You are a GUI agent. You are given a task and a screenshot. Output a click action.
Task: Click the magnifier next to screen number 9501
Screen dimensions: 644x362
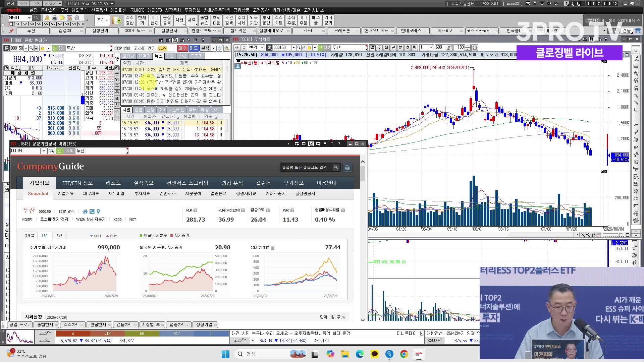(36, 18)
